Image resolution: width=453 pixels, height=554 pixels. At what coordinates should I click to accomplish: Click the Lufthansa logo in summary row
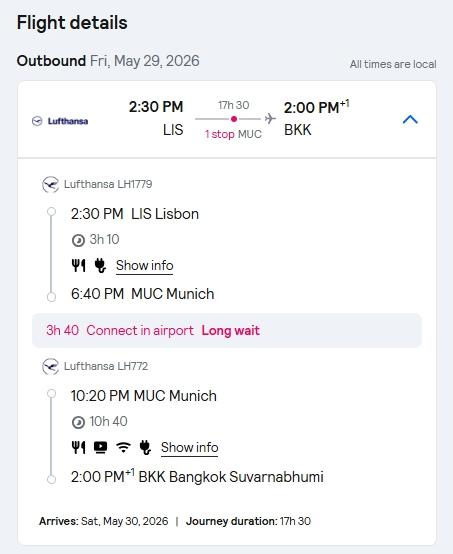tap(60, 121)
